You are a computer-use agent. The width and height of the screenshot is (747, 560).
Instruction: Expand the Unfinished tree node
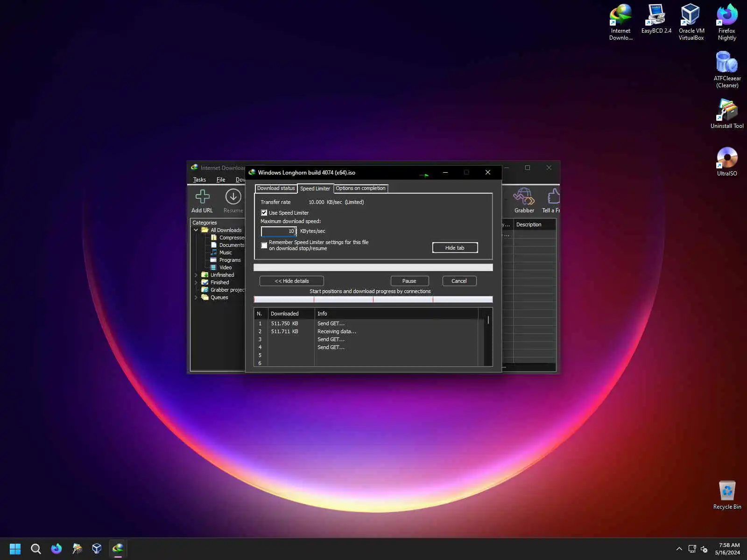pyautogui.click(x=196, y=275)
